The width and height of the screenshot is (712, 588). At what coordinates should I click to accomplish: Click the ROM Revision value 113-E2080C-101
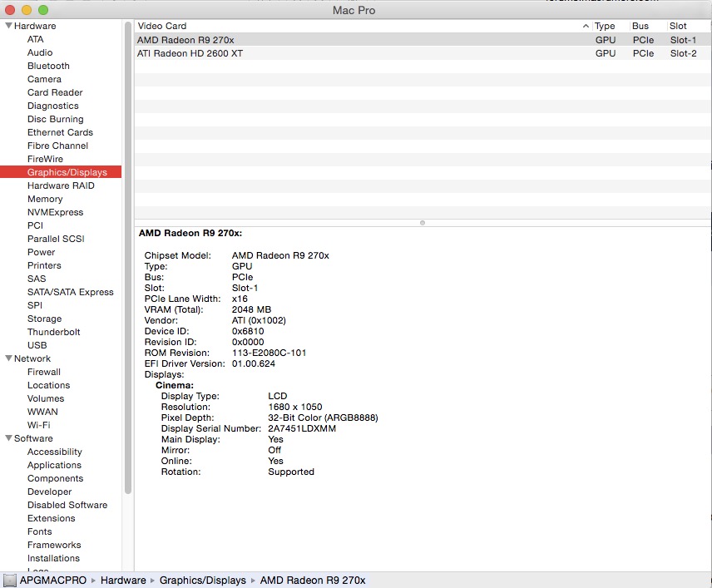269,353
